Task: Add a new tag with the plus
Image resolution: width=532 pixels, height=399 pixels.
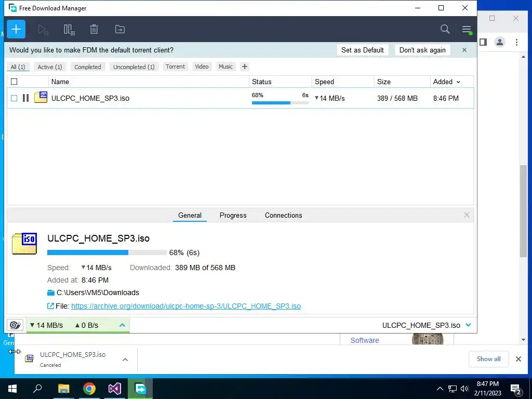Action: [x=244, y=66]
